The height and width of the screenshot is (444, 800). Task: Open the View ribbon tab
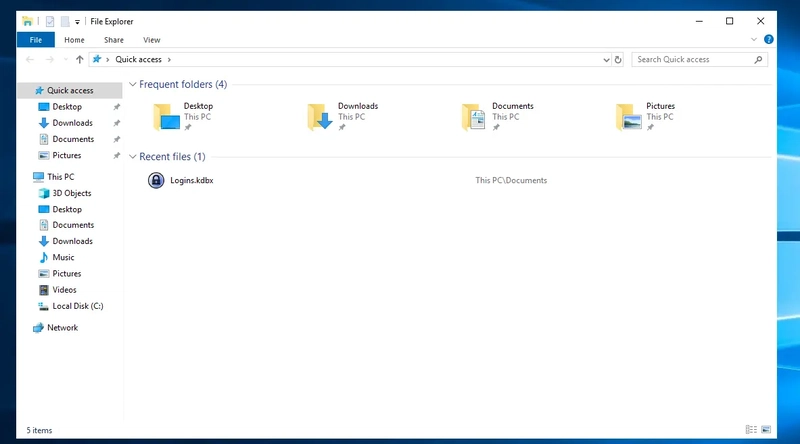[x=152, y=40]
